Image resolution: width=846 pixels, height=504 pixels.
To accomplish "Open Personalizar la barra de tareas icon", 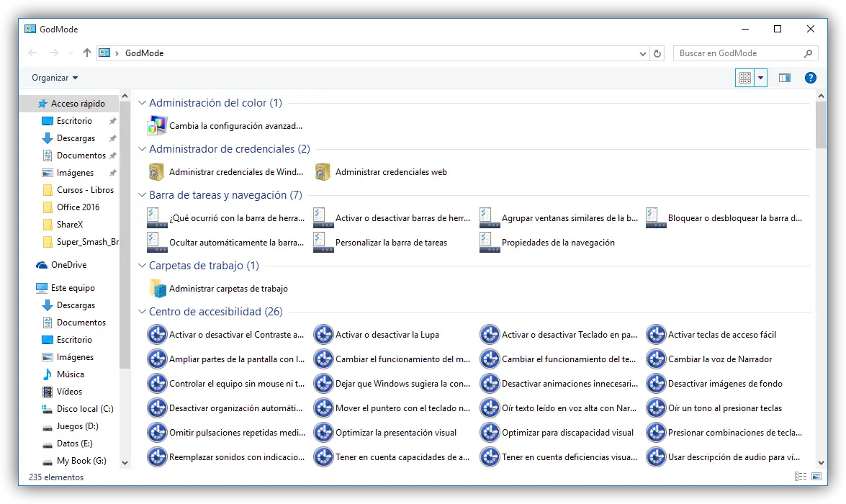I will point(323,243).
